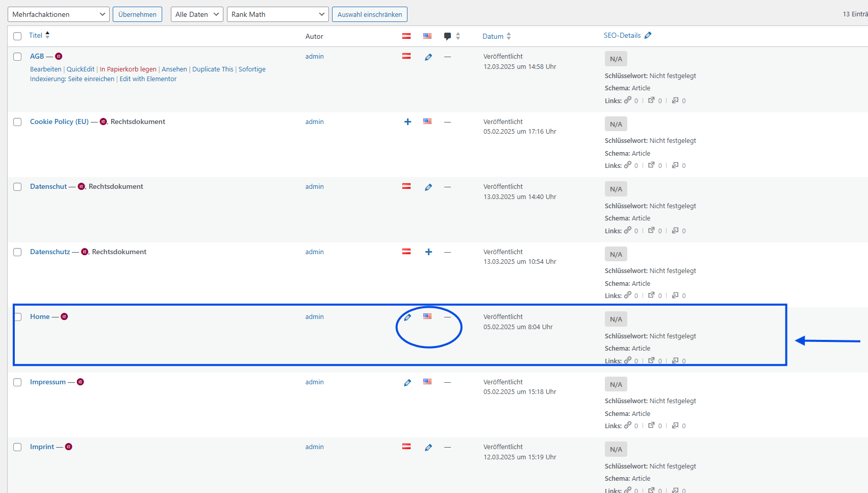Click plus icon in Datenschutz row

point(428,252)
